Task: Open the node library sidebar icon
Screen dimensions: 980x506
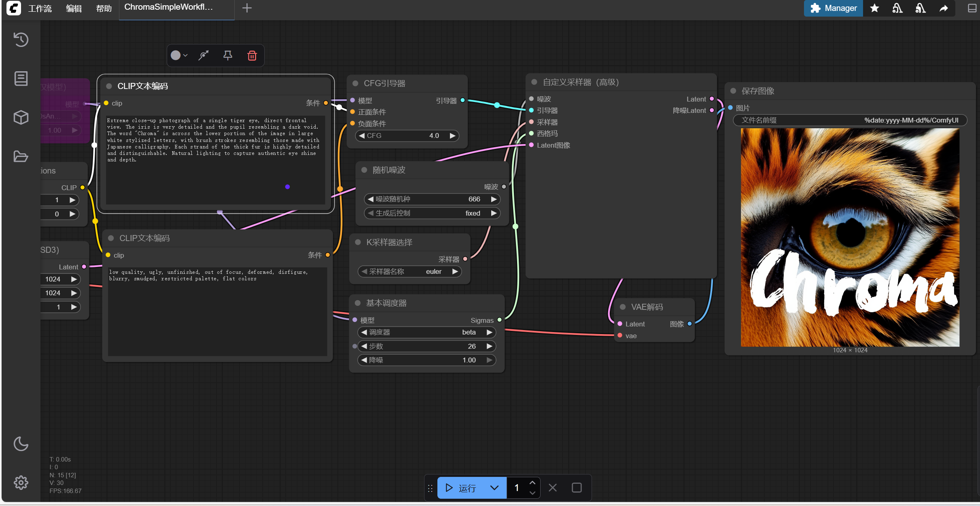Action: click(21, 78)
